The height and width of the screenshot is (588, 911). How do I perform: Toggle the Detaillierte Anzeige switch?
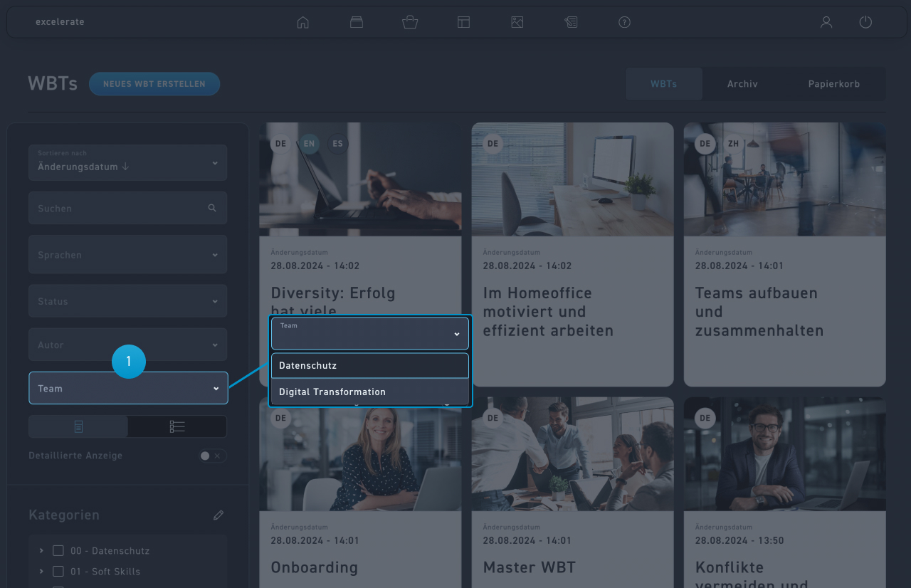click(x=211, y=456)
